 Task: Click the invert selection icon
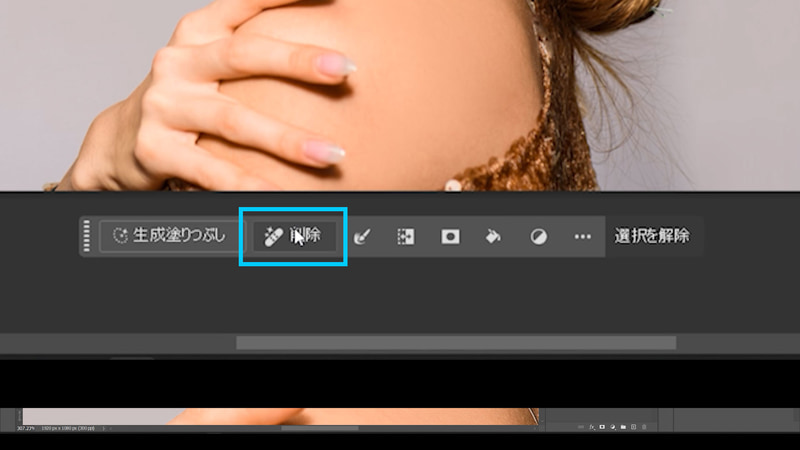[406, 236]
